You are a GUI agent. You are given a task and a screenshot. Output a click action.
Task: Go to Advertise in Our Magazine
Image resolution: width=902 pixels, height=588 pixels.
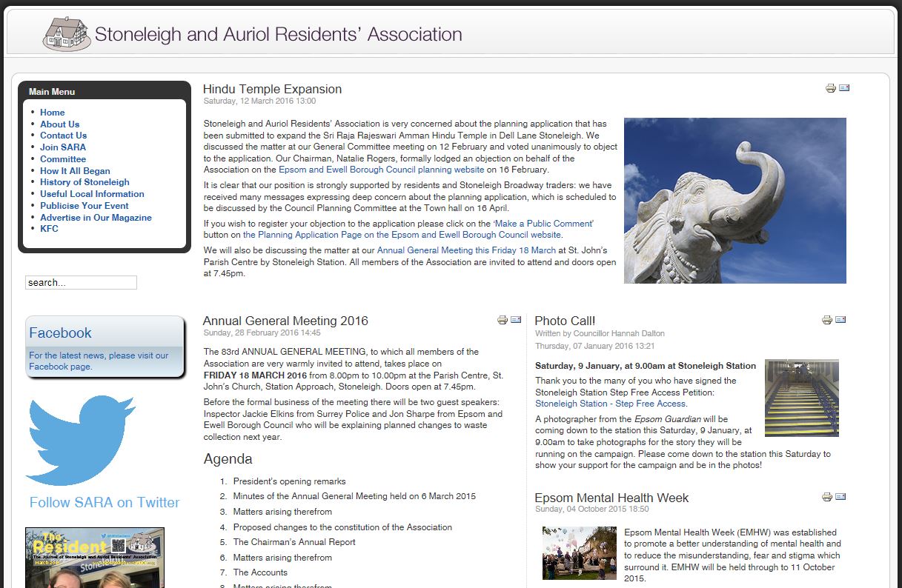(96, 218)
